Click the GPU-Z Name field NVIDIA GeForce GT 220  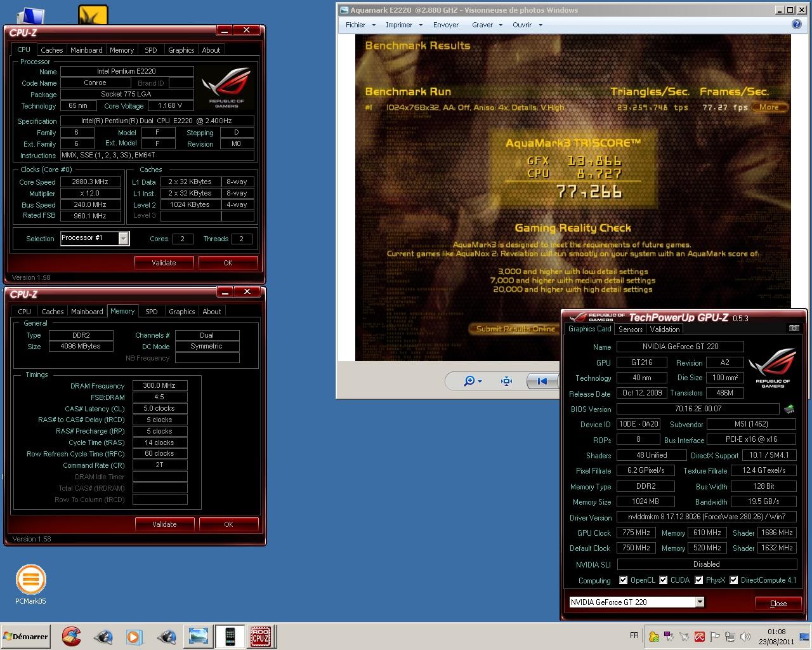pos(680,347)
